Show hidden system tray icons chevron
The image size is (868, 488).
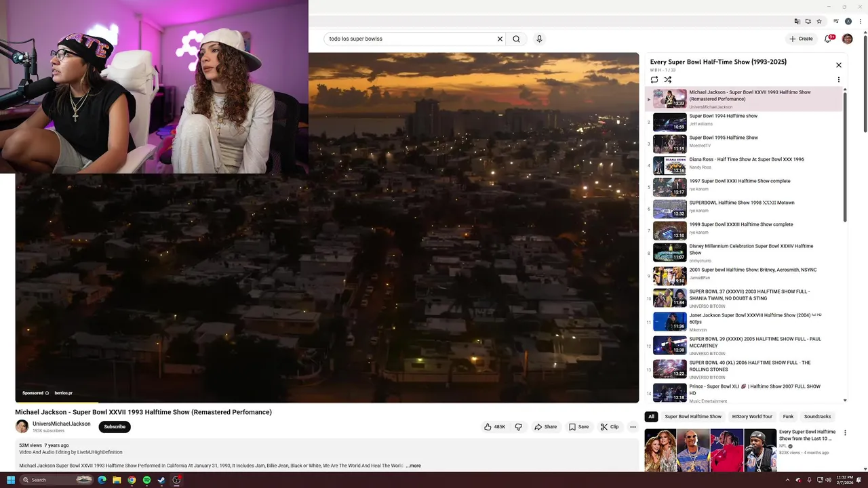(x=787, y=480)
